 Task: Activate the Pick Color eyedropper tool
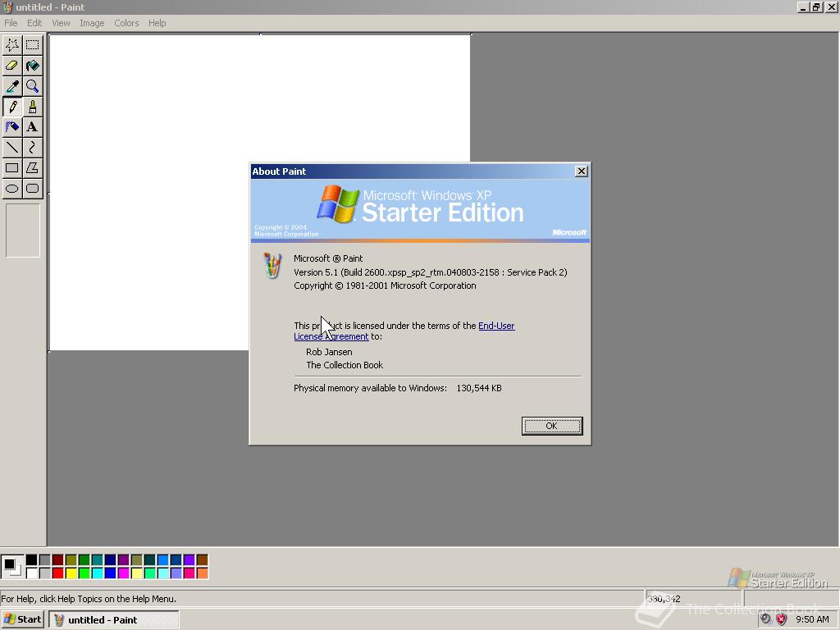click(12, 86)
